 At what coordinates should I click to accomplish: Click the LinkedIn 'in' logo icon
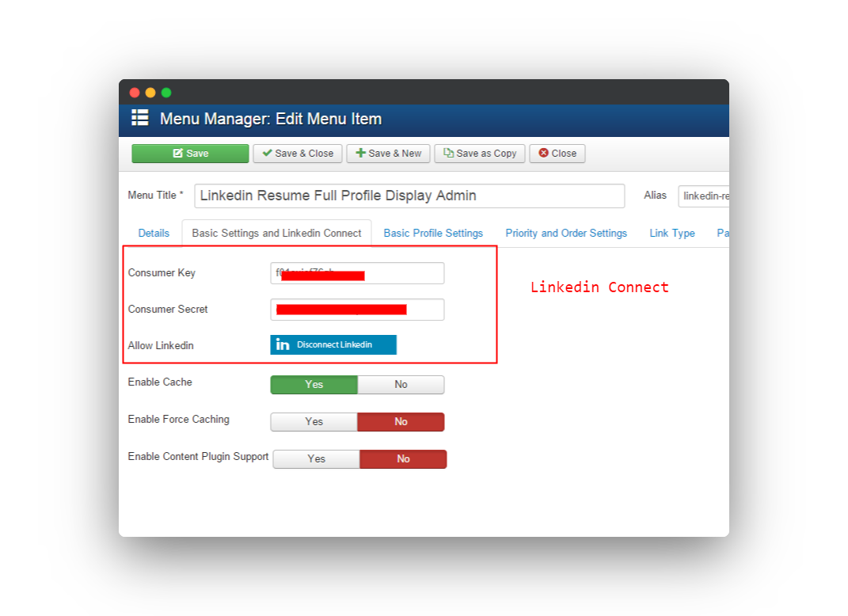pos(283,344)
